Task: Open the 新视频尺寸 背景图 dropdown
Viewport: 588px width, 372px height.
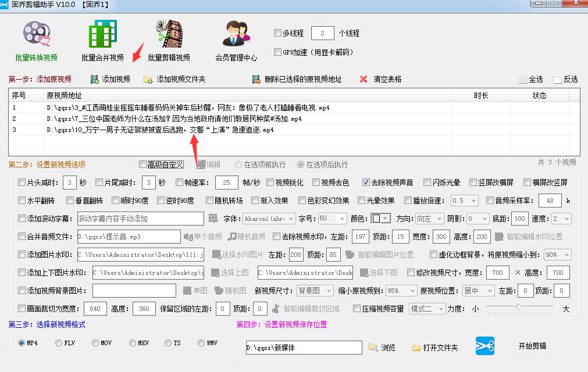Action: 315,291
